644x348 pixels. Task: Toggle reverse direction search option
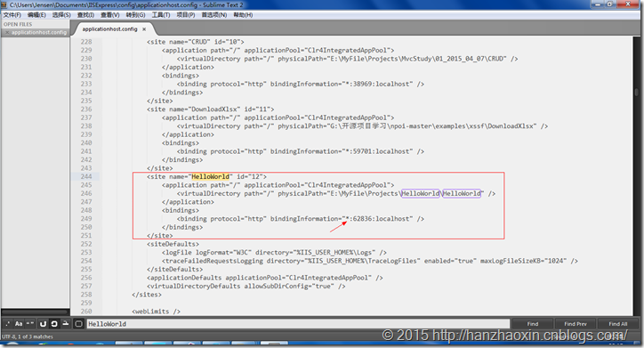pyautogui.click(x=43, y=324)
